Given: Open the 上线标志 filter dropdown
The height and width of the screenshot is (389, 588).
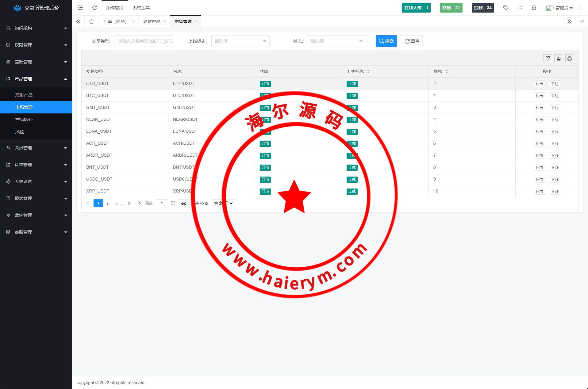Looking at the screenshot, I should (x=240, y=41).
